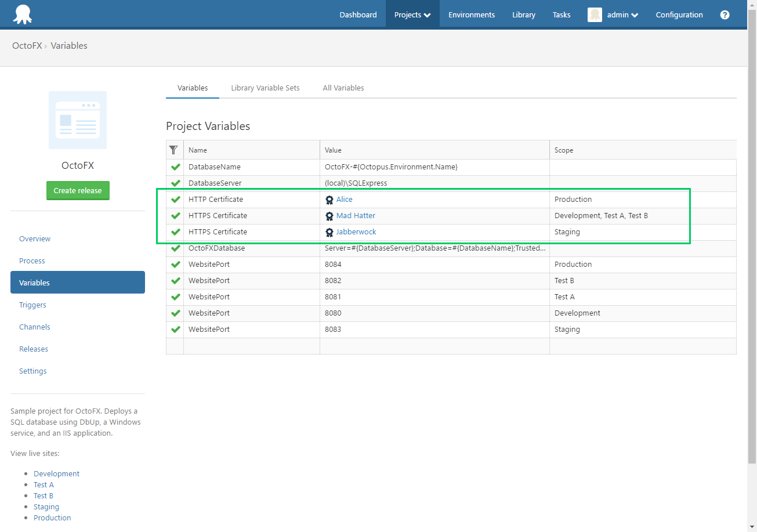This screenshot has width=757, height=532.
Task: Click the Octopus Deploy logo
Action: point(22,14)
